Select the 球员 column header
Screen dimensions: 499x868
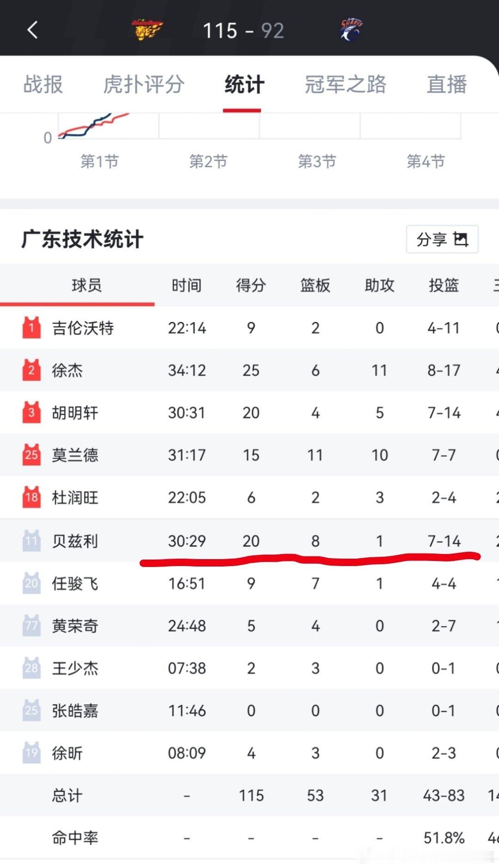click(x=86, y=285)
